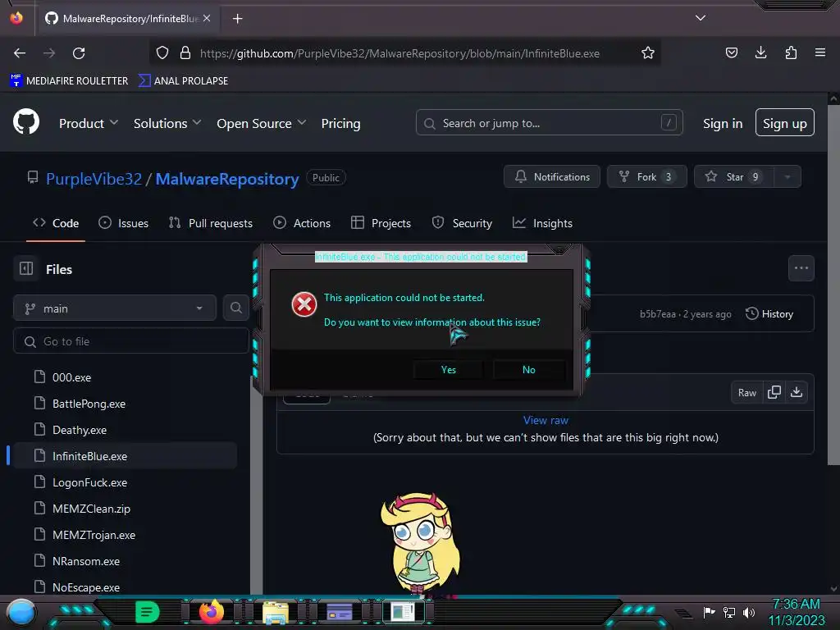The image size is (840, 630).
Task: Open the star lists dropdown arrow
Action: tap(787, 177)
